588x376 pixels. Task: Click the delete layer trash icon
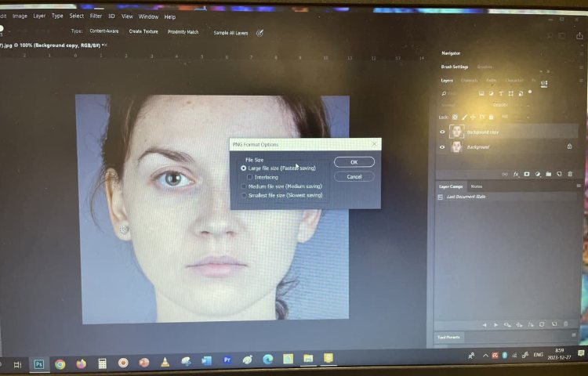click(570, 174)
